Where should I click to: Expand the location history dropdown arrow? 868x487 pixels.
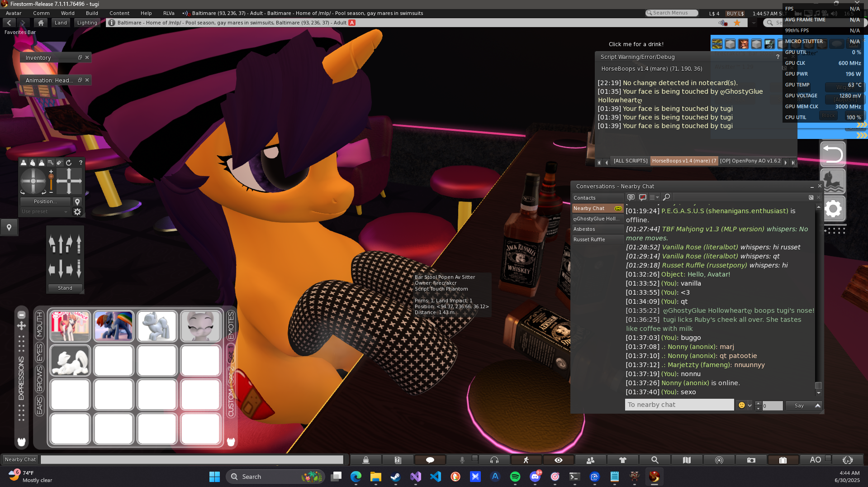tap(754, 23)
